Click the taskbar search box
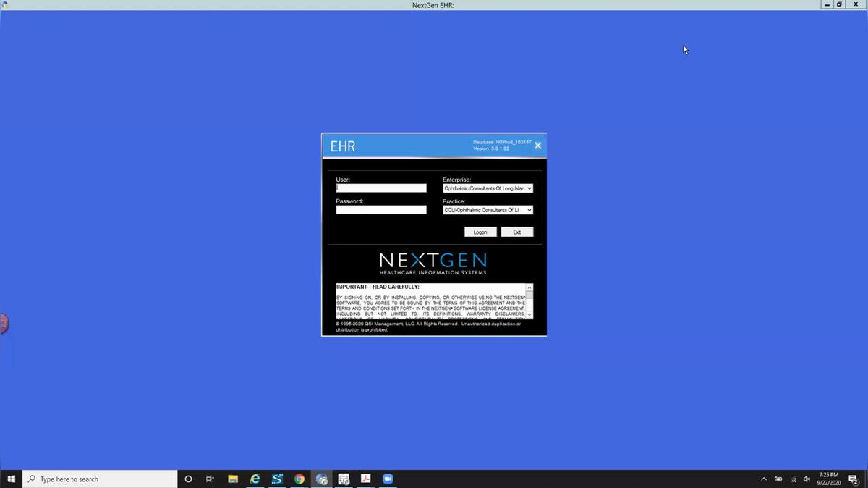This screenshot has width=868, height=488. click(x=101, y=479)
